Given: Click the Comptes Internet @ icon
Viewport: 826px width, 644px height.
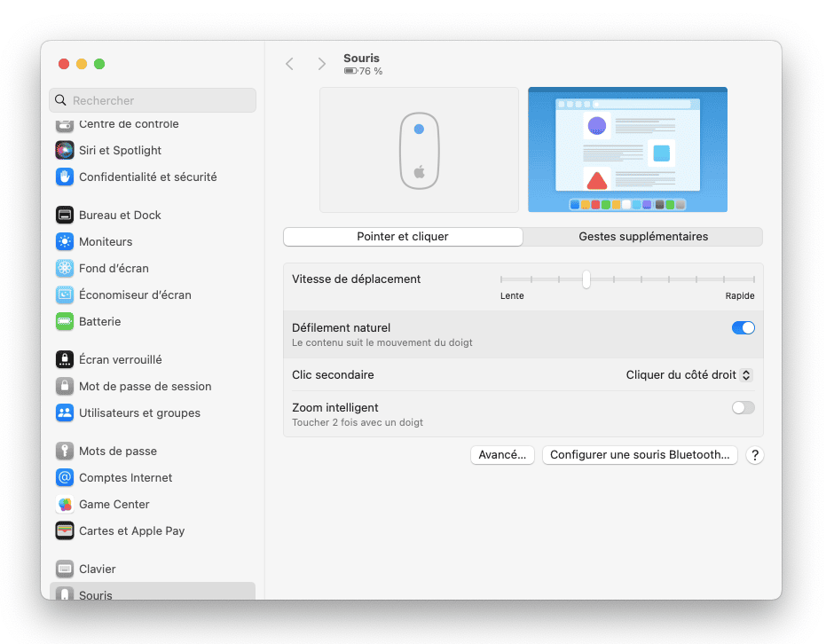Looking at the screenshot, I should (x=65, y=477).
